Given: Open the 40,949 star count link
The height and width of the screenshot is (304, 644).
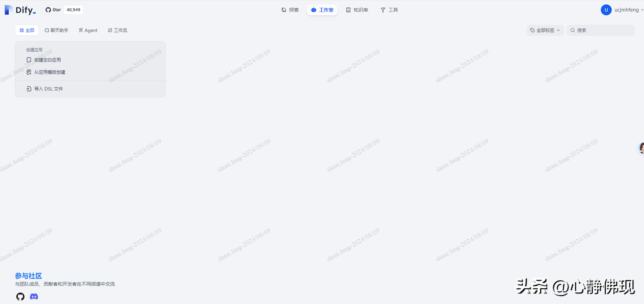Looking at the screenshot, I should 73,10.
